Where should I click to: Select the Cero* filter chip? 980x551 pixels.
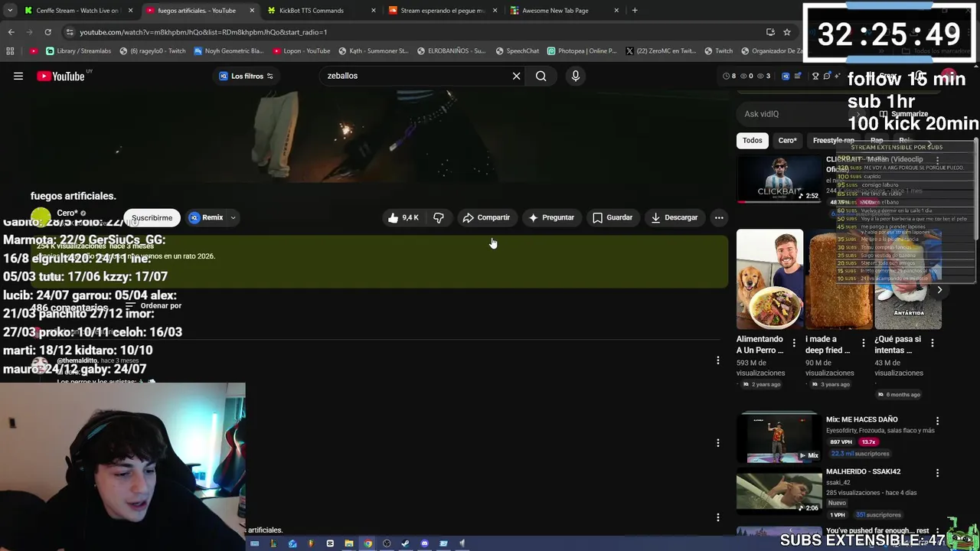point(787,141)
